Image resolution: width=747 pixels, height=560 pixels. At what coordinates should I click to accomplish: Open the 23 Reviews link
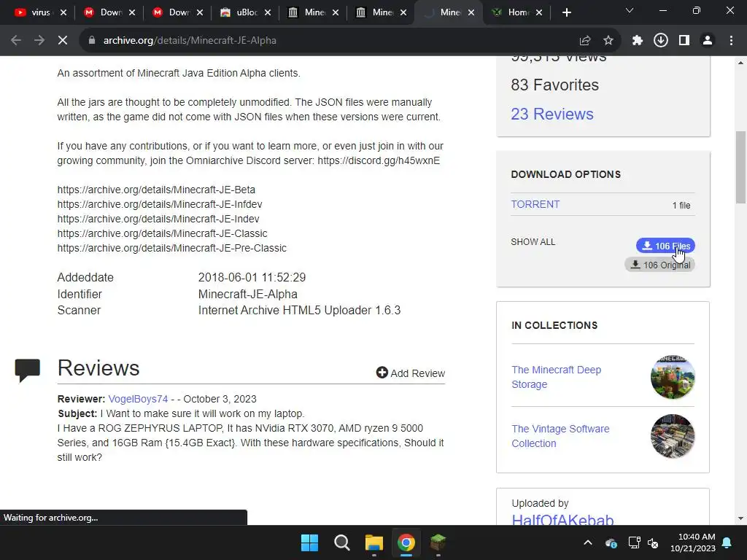point(552,114)
